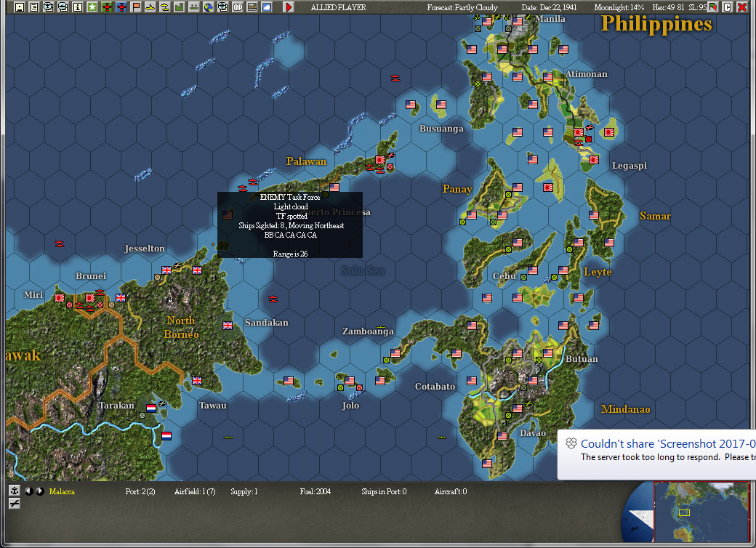Screen dimensions: 756x548
Task: Click the green and red flag icon
Action: (713, 7)
